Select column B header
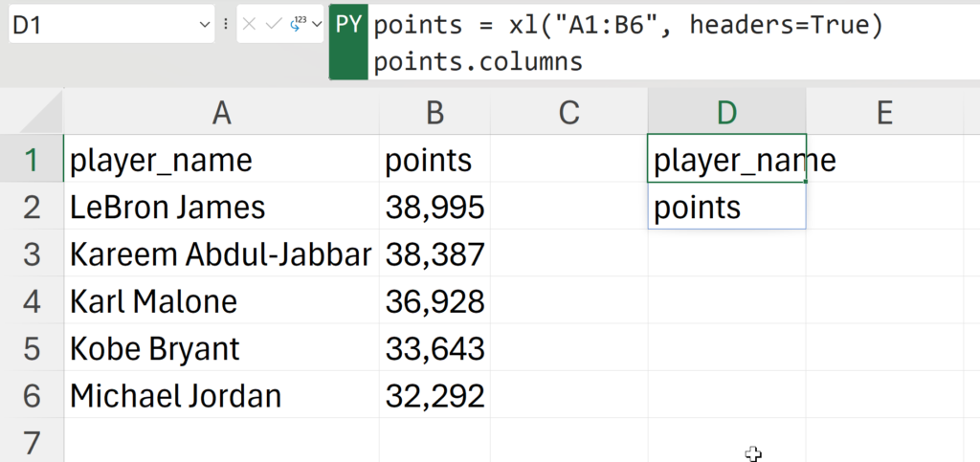Viewport: 980px width, 462px height. 434,113
